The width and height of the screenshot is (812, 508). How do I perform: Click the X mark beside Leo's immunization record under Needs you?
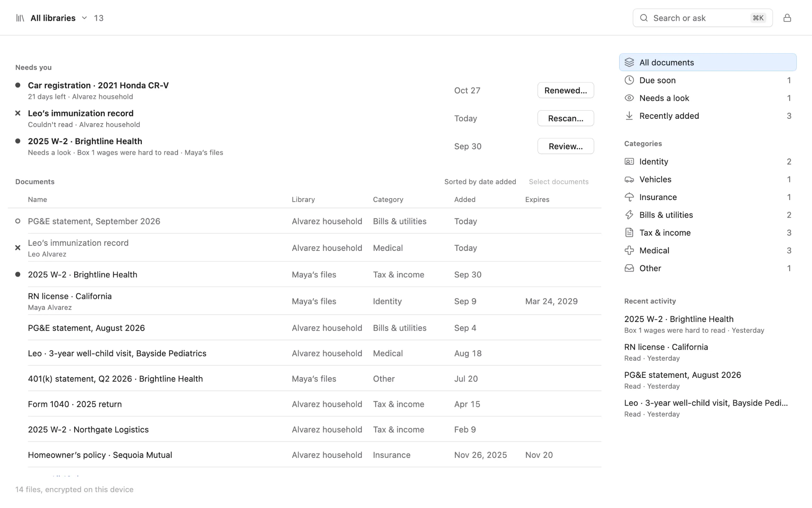coord(18,113)
